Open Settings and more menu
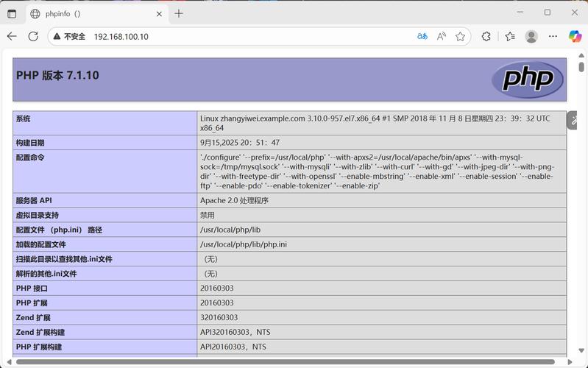 click(553, 36)
